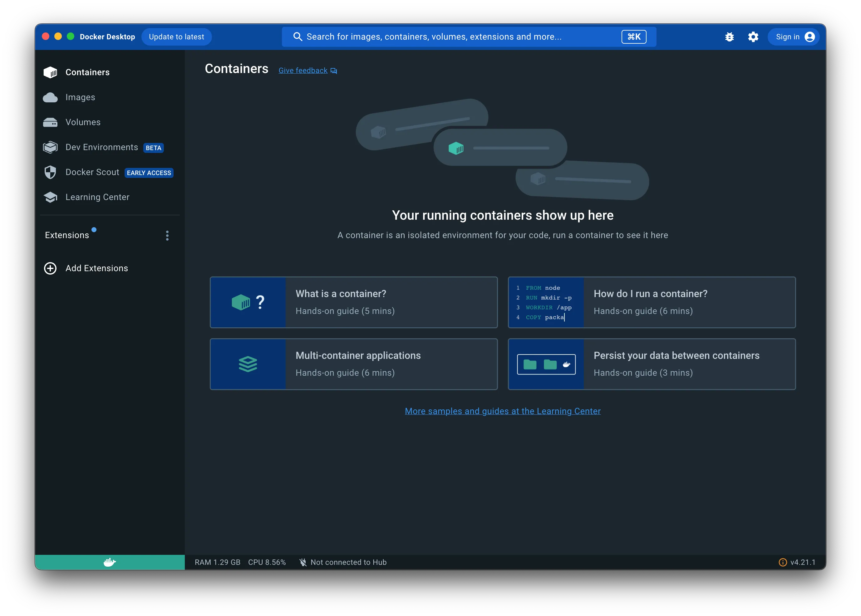Click the Volumes drive icon in sidebar
The image size is (861, 616).
point(51,122)
